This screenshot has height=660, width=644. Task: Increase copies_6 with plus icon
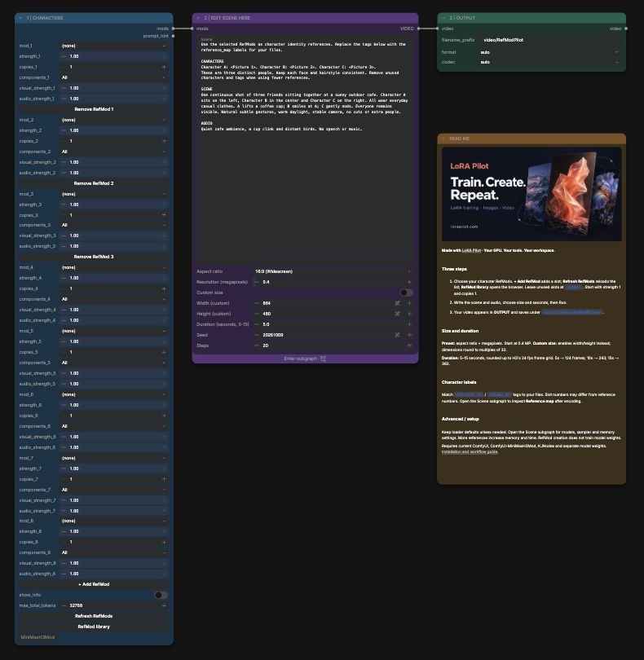click(164, 416)
